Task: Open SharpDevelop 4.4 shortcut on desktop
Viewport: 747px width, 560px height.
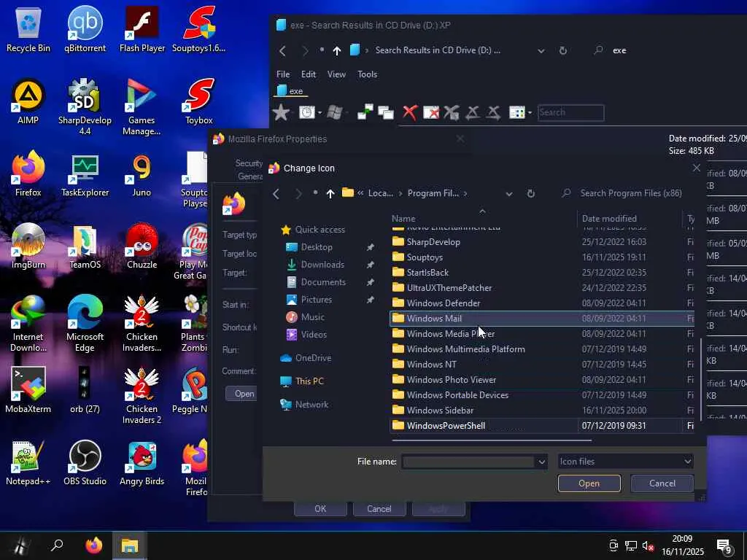Action: [85, 106]
